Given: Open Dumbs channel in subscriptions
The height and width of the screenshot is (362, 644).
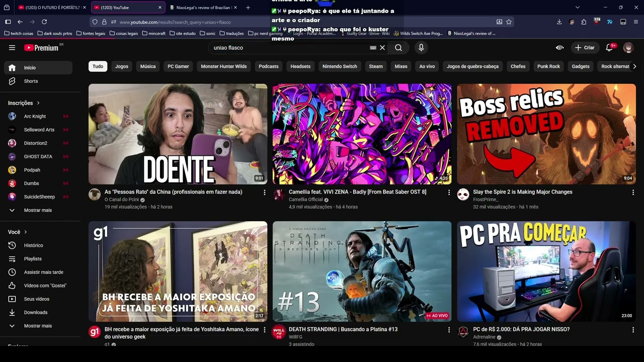Looking at the screenshot, I should (x=38, y=184).
